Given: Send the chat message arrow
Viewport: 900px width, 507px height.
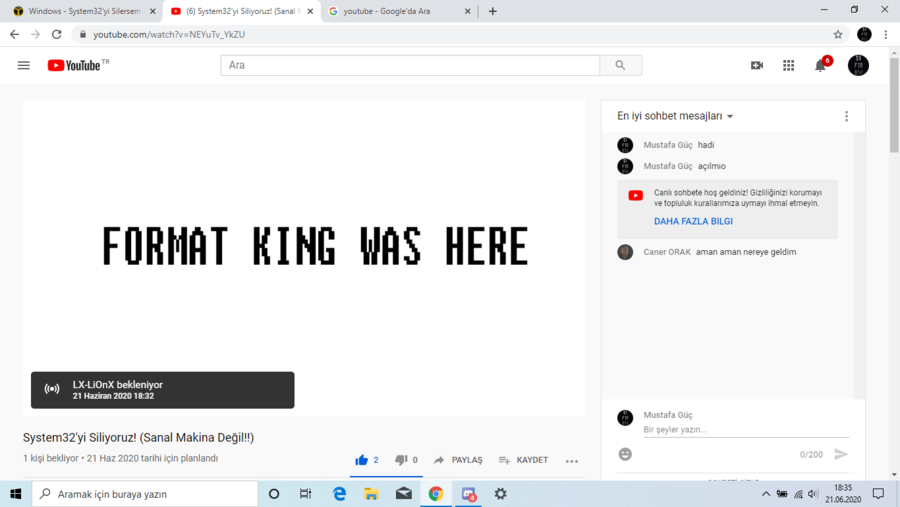Looking at the screenshot, I should click(841, 454).
